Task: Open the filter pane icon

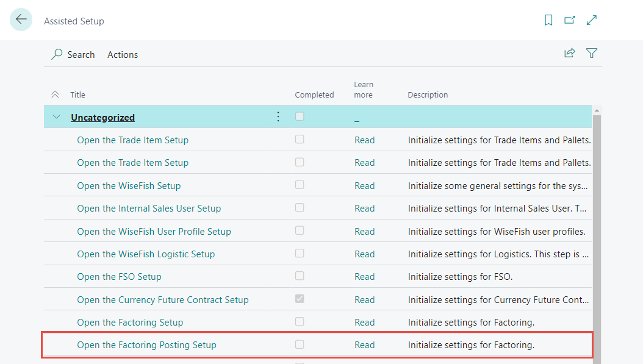Action: (591, 53)
